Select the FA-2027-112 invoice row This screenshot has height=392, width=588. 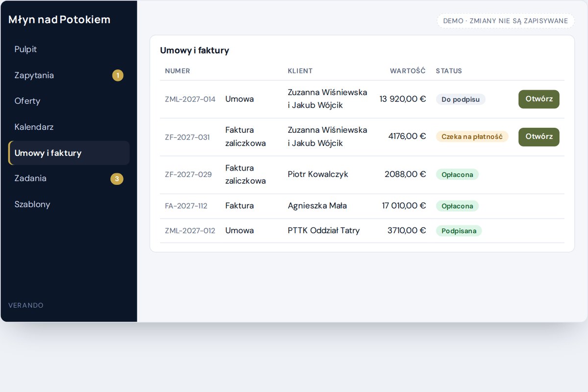click(362, 206)
